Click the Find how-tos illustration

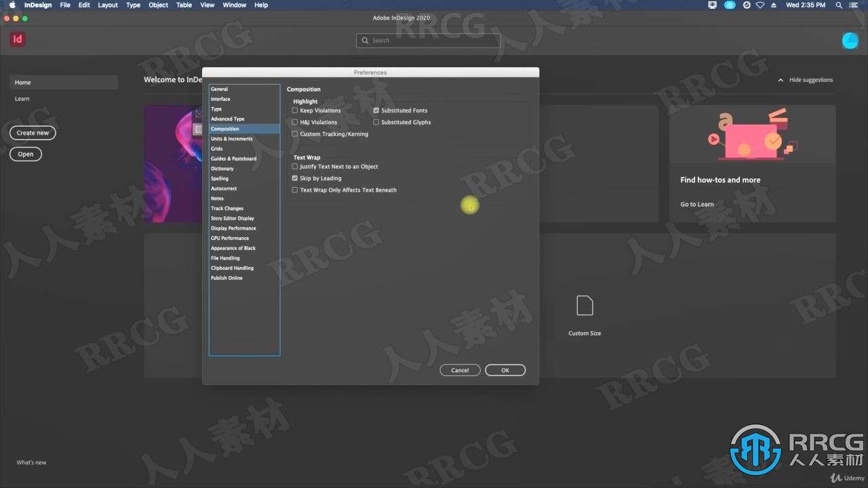752,134
